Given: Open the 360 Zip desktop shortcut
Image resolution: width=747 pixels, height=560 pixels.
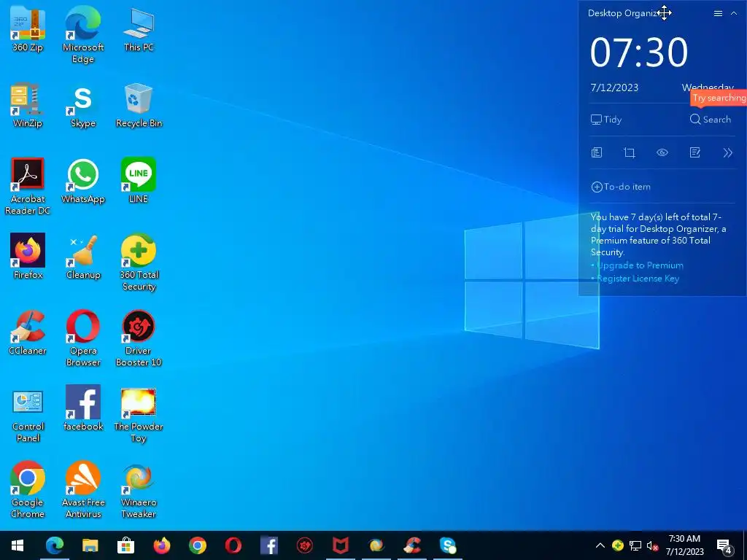Looking at the screenshot, I should 28,29.
